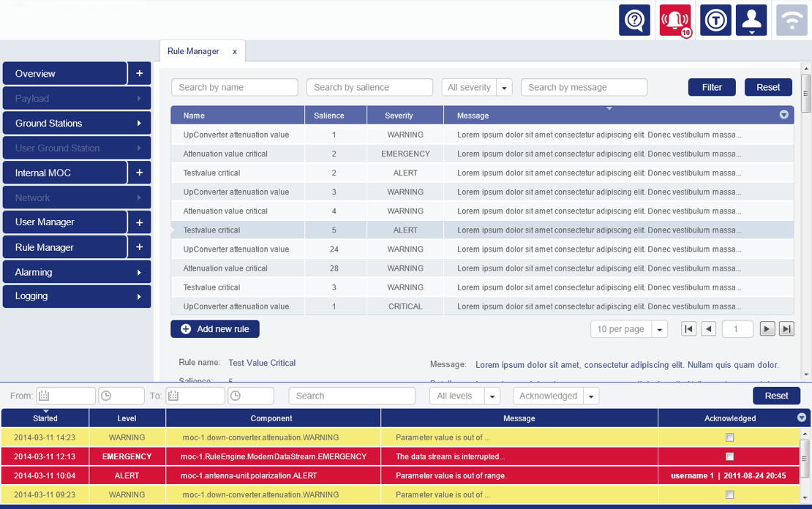Open the From date calendar picker
812x509 pixels.
tap(45, 396)
